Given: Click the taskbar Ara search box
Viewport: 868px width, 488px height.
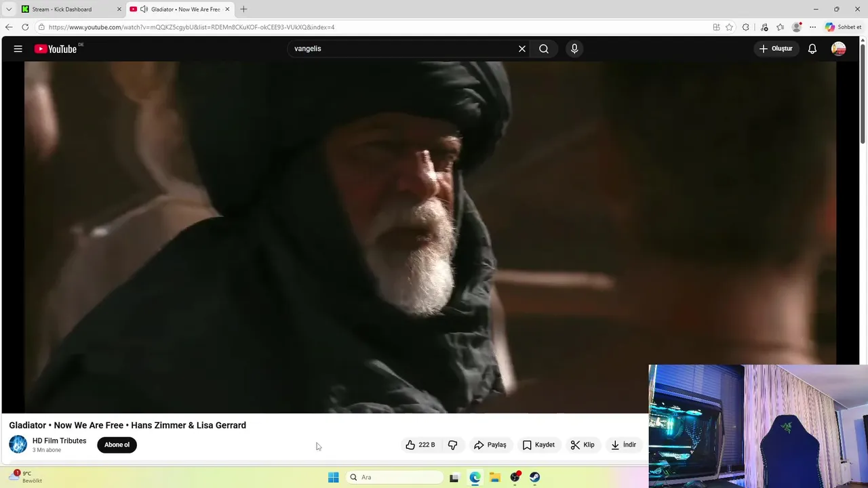Looking at the screenshot, I should coord(394,477).
